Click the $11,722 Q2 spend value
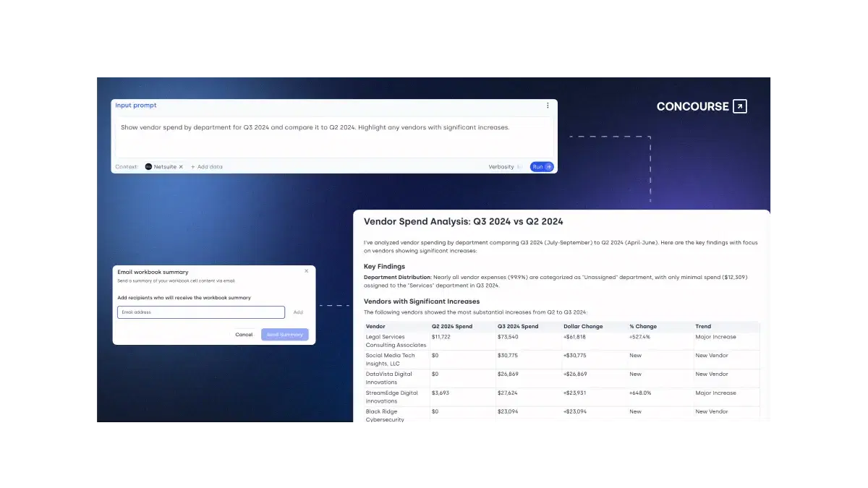This screenshot has height=488, width=868. coord(441,337)
